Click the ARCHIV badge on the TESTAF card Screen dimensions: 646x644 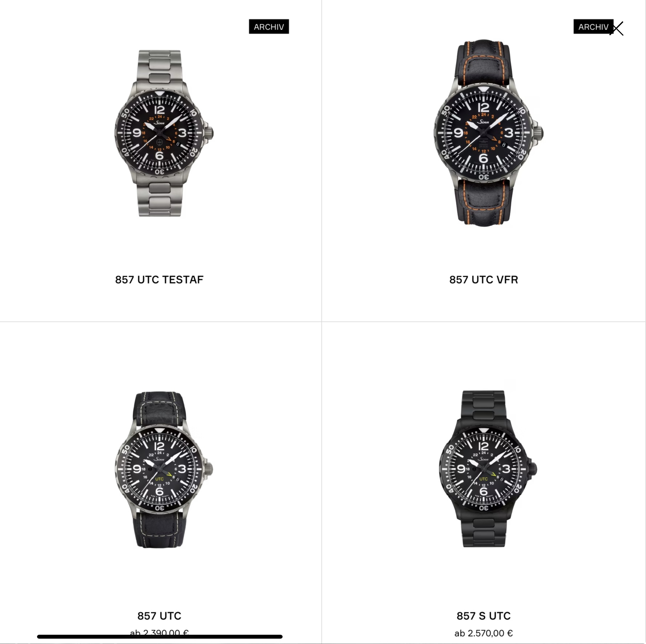[269, 27]
